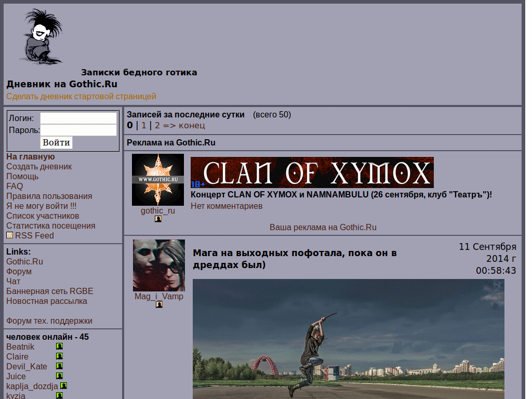Open 'Список участников' link
This screenshot has width=532, height=399.
click(x=43, y=216)
